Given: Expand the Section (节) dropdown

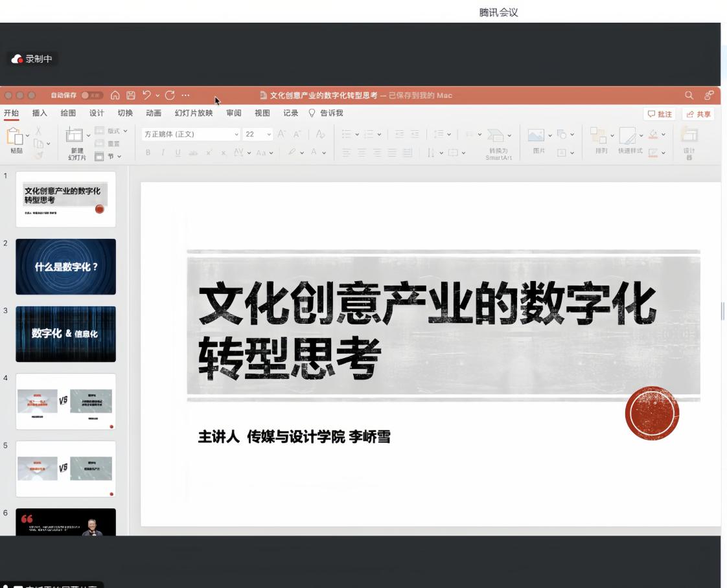Looking at the screenshot, I should [x=109, y=156].
